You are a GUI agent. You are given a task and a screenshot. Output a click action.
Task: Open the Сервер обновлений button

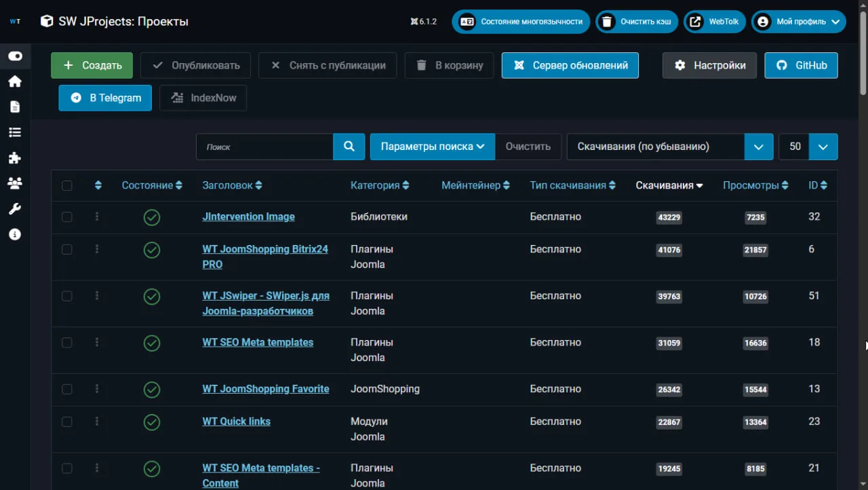pos(570,65)
